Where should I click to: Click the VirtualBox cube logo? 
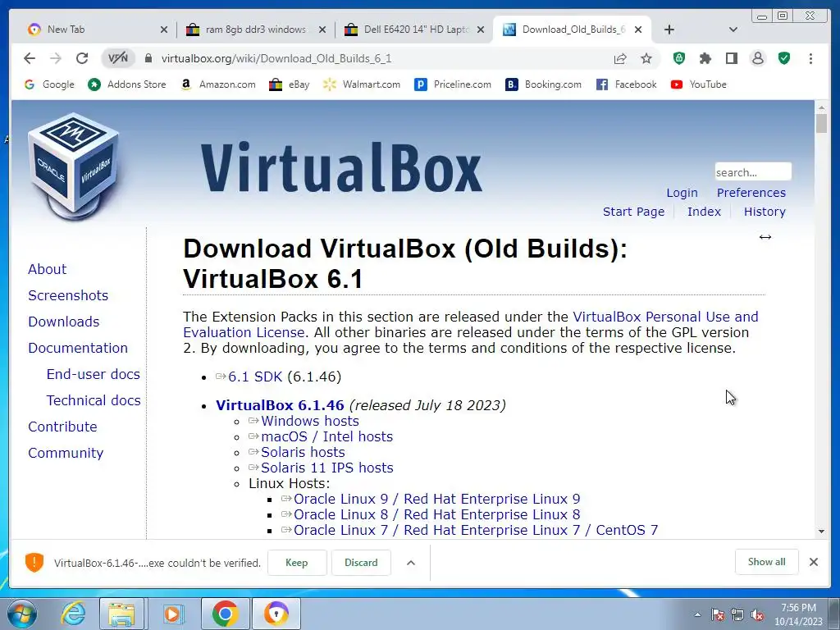(74, 166)
